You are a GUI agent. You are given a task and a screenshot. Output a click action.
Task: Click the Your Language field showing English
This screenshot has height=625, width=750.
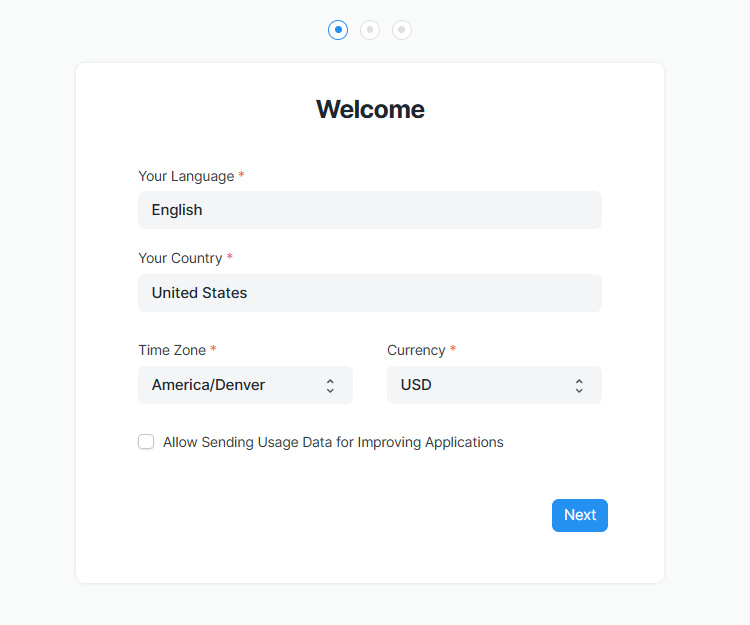370,210
